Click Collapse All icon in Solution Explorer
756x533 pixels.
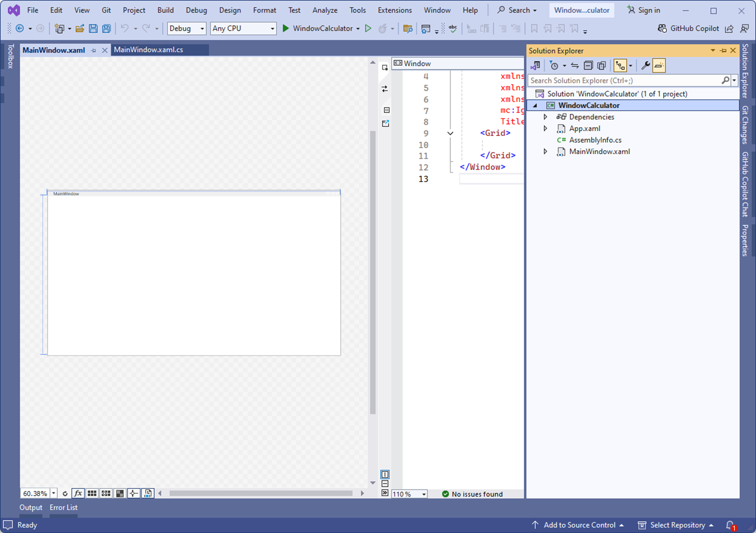588,66
